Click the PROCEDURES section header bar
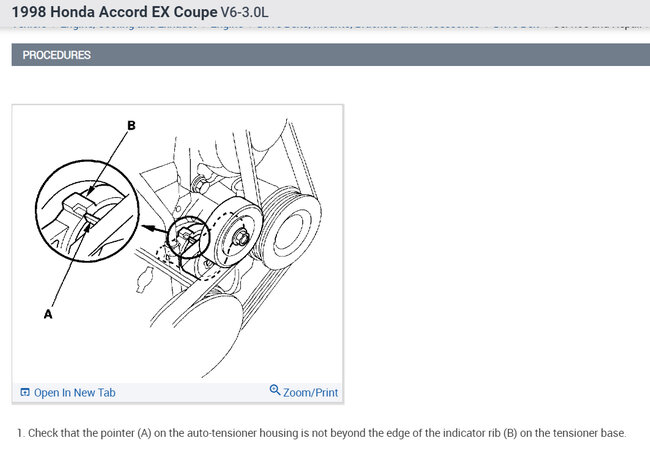 pos(331,55)
